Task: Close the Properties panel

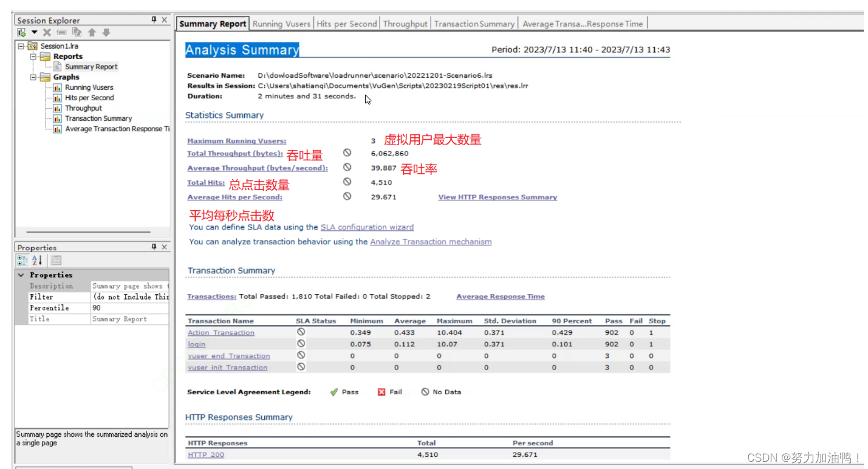Action: tap(164, 247)
